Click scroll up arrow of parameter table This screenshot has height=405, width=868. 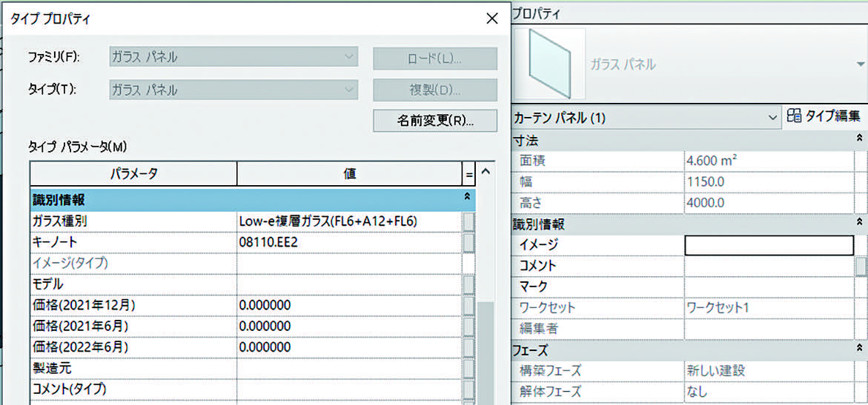(x=486, y=172)
